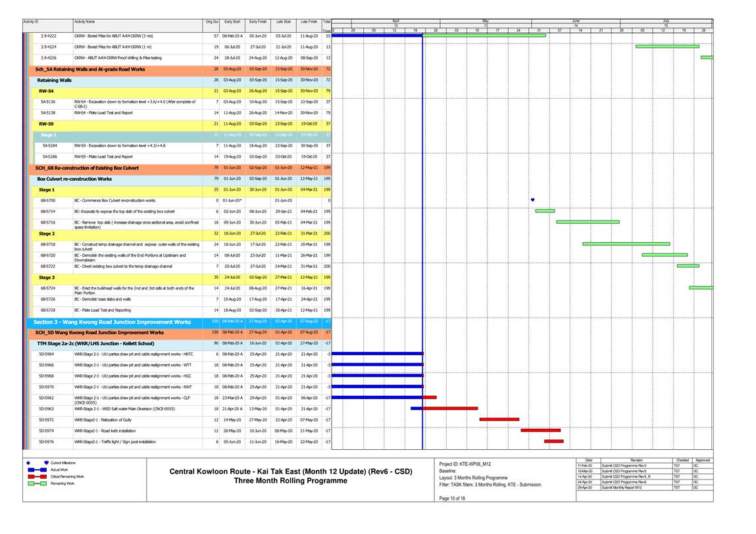Collapse the Section 3 Wang Kwong Road group row
756x534 pixels.
[112, 322]
